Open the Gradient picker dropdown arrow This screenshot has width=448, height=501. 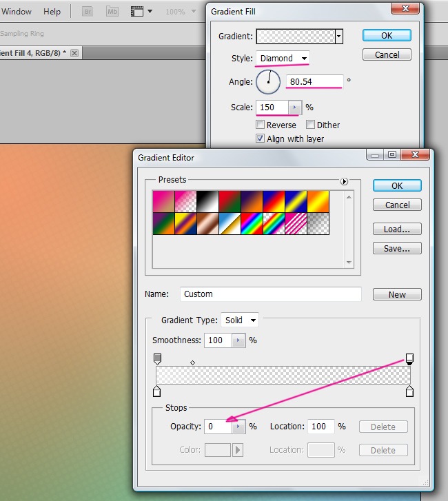(x=338, y=36)
